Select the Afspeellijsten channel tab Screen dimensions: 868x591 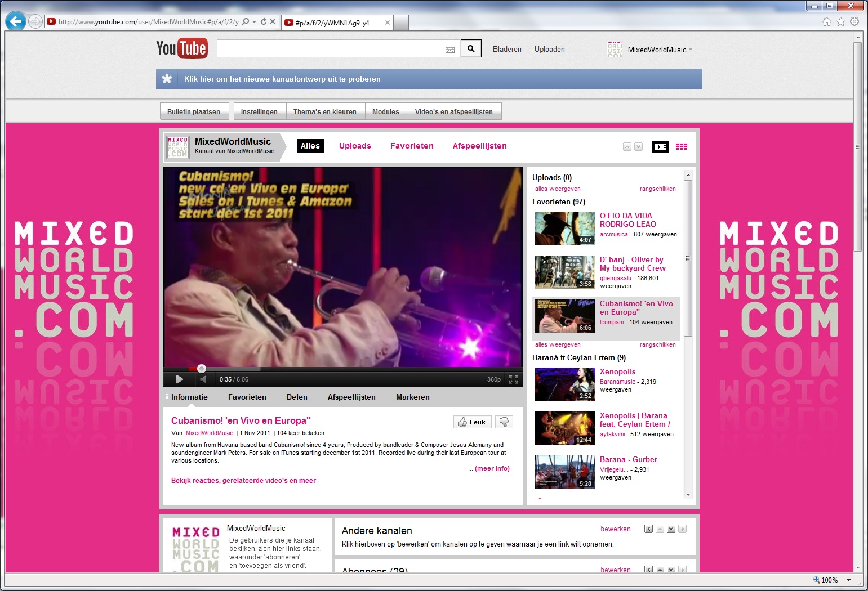point(479,146)
